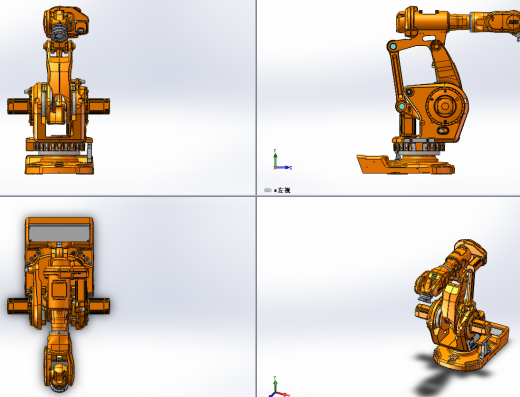Click the 左视 view orientation label
520x397 pixels.
pyautogui.click(x=284, y=190)
